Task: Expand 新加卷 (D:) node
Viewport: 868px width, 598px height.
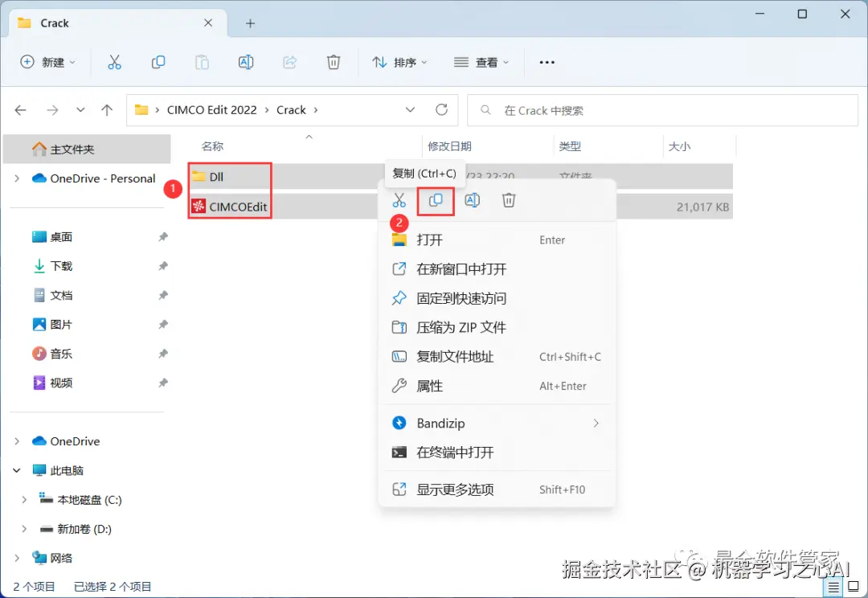Action: coord(24,529)
